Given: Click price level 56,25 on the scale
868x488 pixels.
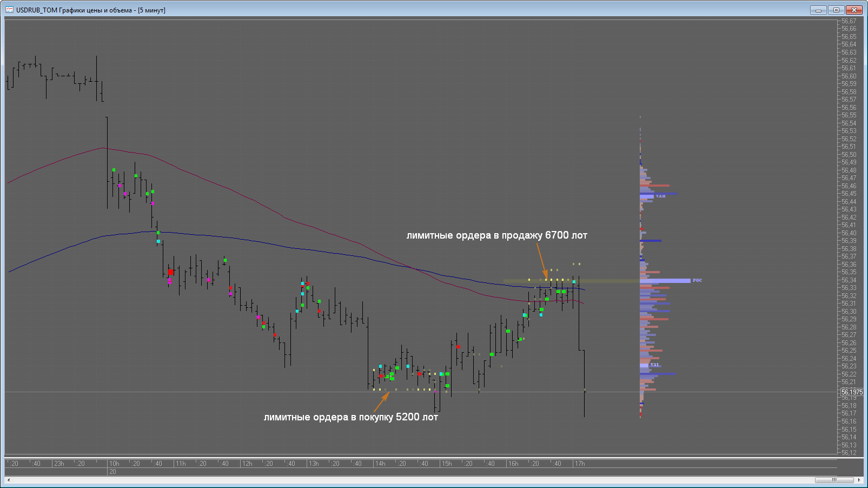Looking at the screenshot, I should (849, 351).
